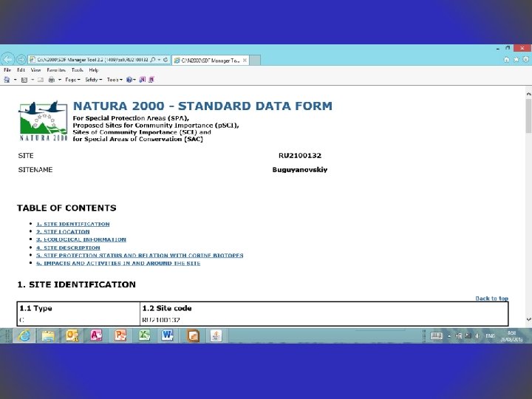
Task: Open Access from the taskbar
Action: click(x=96, y=336)
